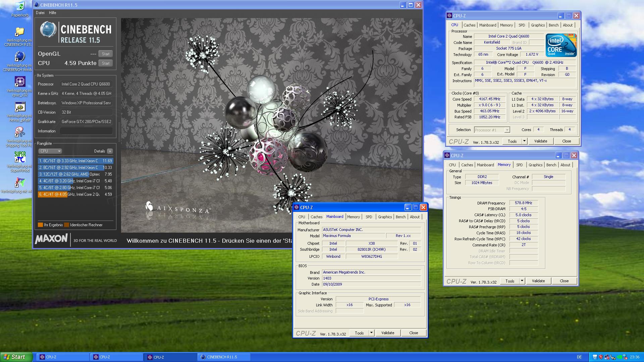Click the Core Voltage value 1.672 V

532,54
